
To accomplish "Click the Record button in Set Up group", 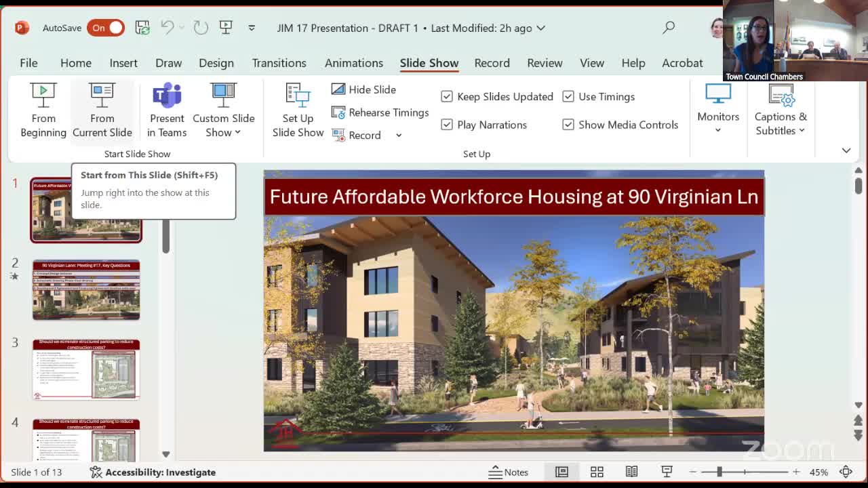I will pos(357,136).
